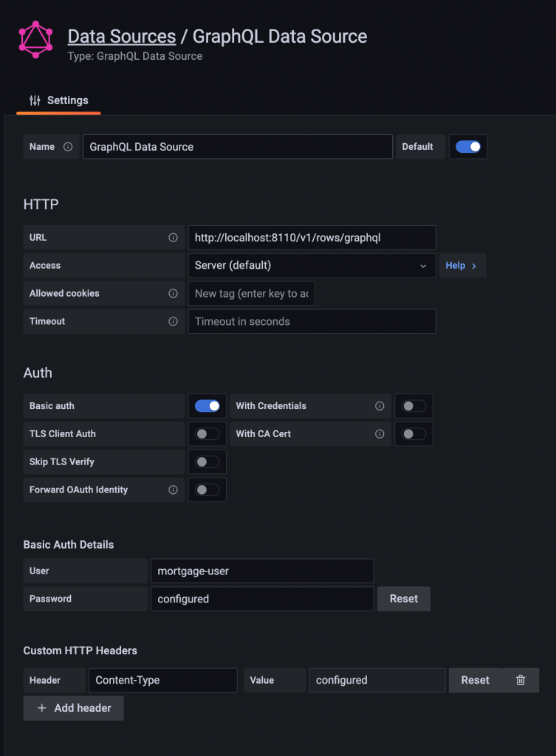Click inside the URL input field
The height and width of the screenshot is (756, 556).
pyautogui.click(x=310, y=237)
